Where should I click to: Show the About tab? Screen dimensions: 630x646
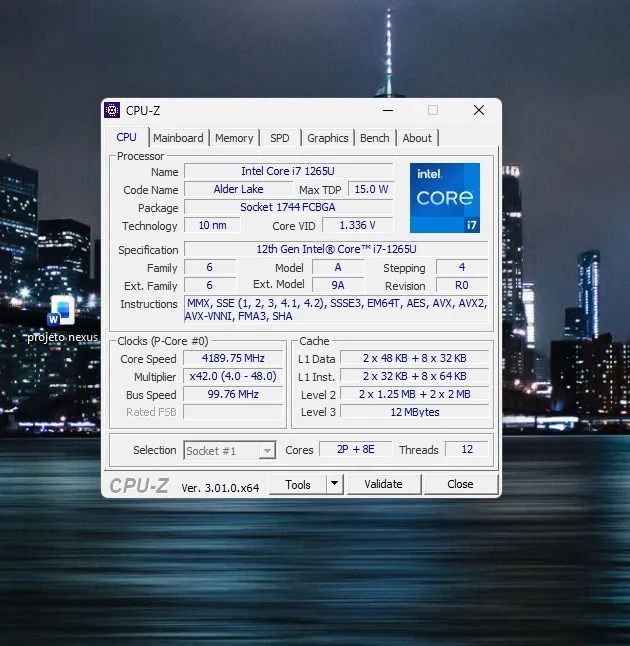tap(417, 138)
